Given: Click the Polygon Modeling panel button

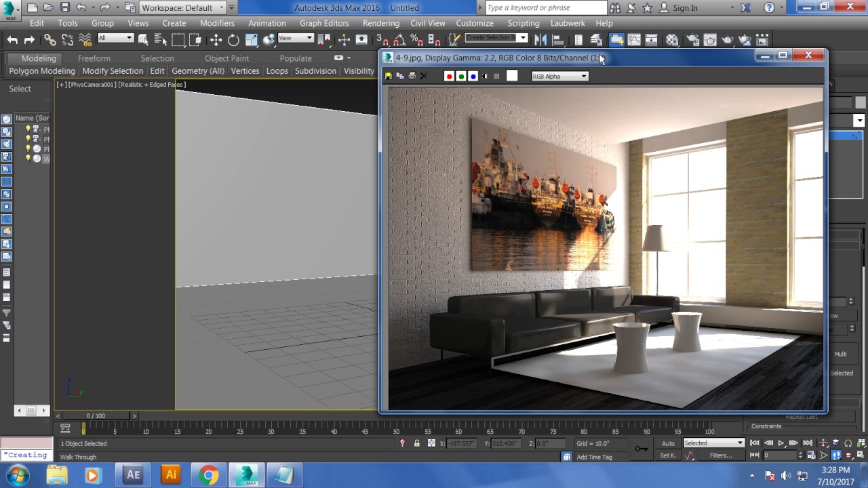Looking at the screenshot, I should 42,71.
